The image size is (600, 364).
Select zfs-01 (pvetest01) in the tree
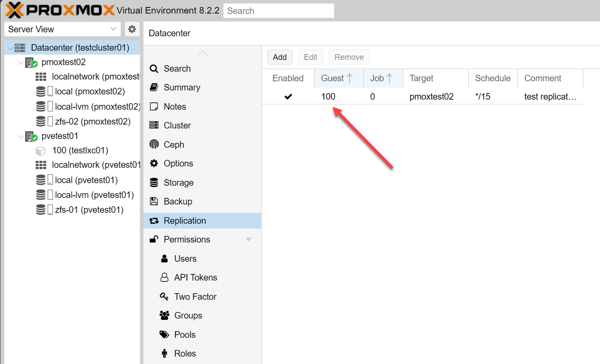(89, 210)
